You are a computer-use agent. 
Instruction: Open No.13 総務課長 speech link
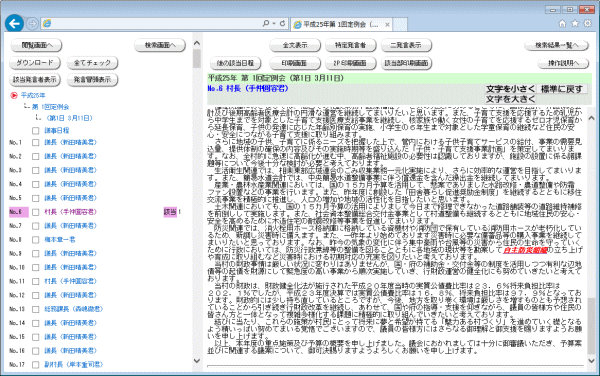pos(73,309)
